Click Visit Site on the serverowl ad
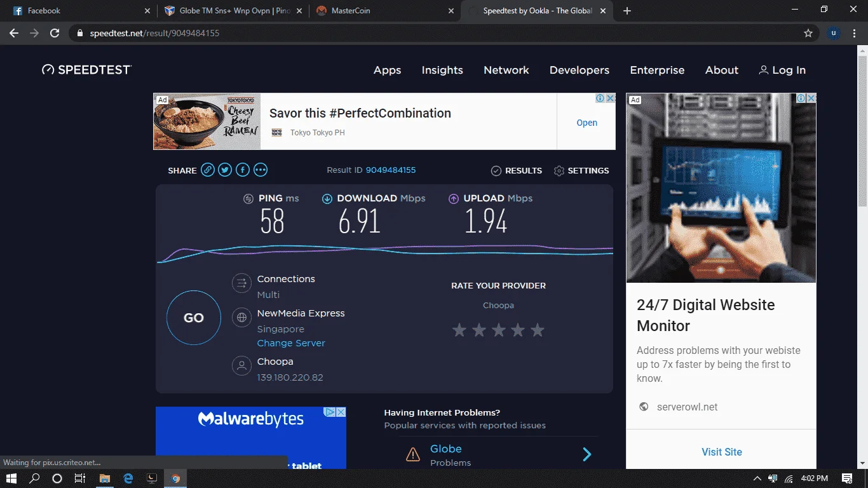The width and height of the screenshot is (868, 488). pyautogui.click(x=722, y=452)
